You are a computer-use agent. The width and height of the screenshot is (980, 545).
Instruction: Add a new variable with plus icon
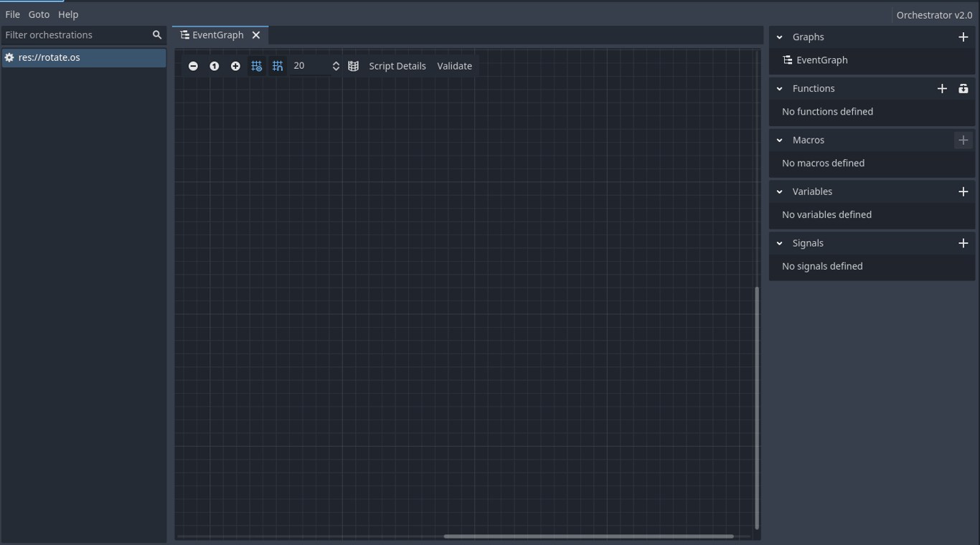(963, 192)
